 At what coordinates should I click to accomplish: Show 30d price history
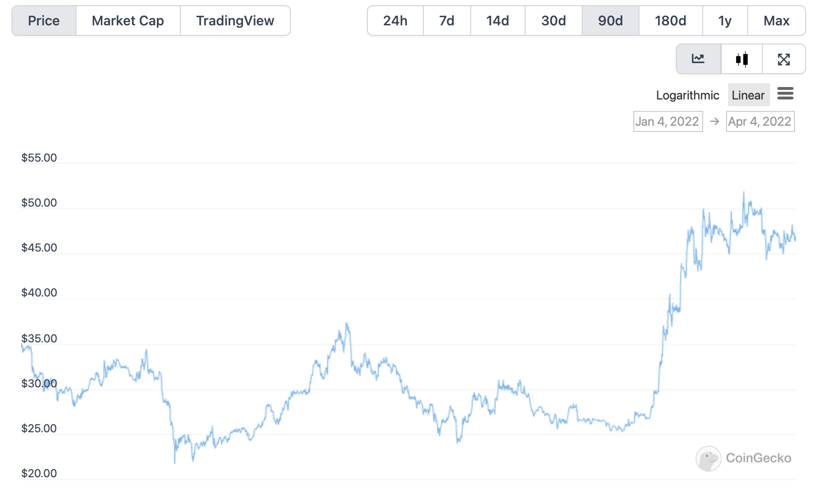[553, 21]
